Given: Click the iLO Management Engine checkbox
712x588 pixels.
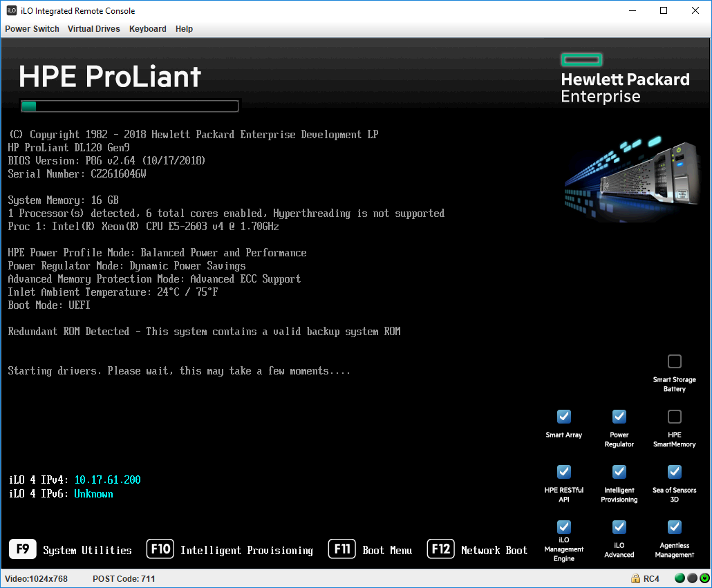Looking at the screenshot, I should pyautogui.click(x=564, y=527).
